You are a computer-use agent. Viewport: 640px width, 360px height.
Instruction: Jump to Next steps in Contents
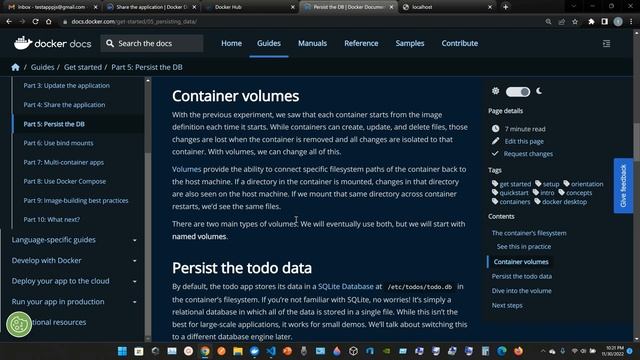(507, 305)
